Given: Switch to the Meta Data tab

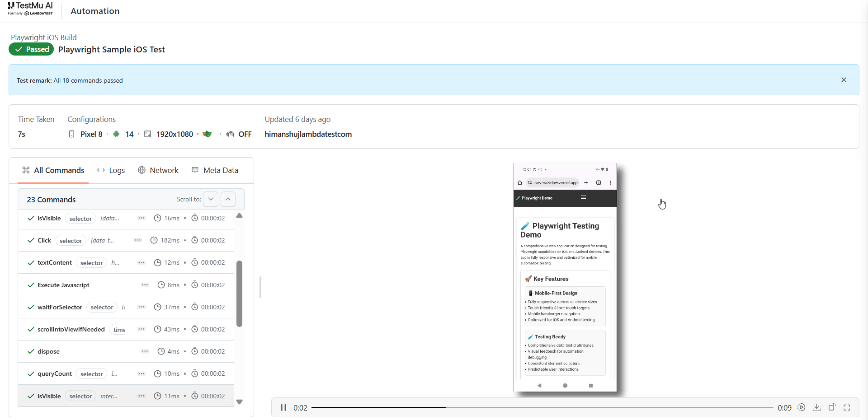Looking at the screenshot, I should pos(215,170).
